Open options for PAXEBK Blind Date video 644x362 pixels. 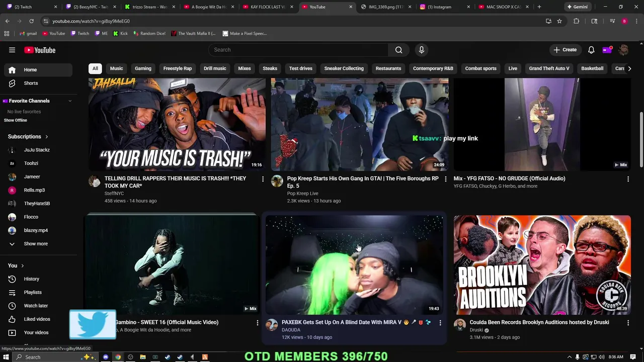point(440,323)
